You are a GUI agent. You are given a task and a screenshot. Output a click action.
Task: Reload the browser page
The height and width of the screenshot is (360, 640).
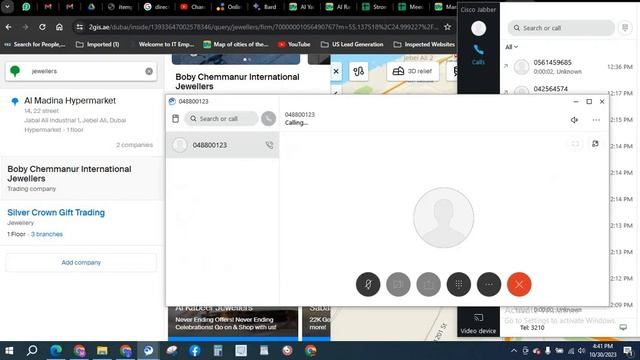[x=42, y=27]
